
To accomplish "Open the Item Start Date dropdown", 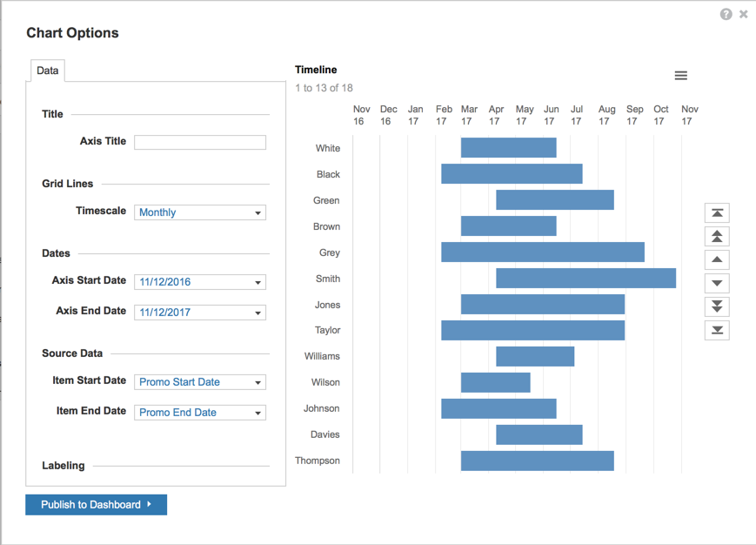I will click(200, 382).
